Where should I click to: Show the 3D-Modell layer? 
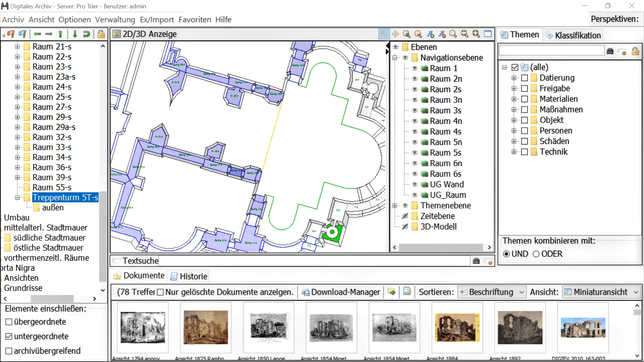pyautogui.click(x=405, y=227)
